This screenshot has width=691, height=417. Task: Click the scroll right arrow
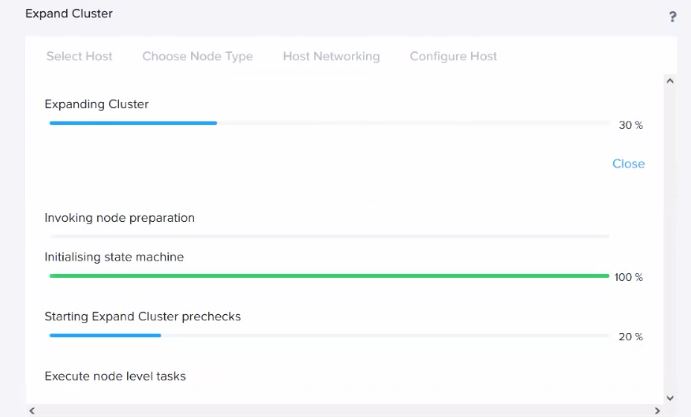(x=657, y=409)
